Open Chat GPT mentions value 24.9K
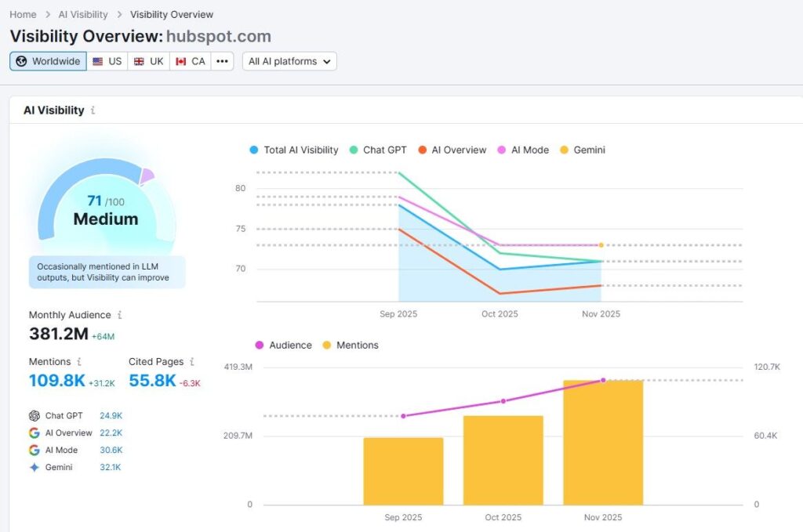803x532 pixels. coord(111,416)
